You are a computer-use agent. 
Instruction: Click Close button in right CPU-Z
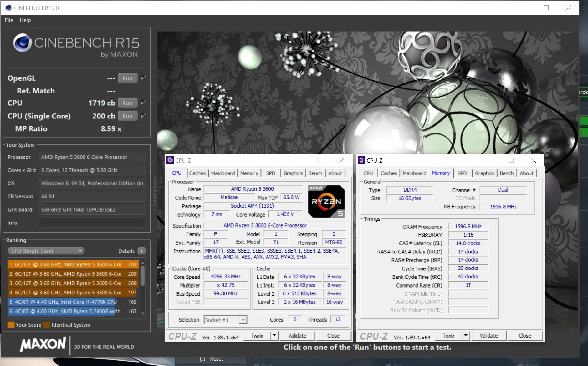pyautogui.click(x=525, y=336)
